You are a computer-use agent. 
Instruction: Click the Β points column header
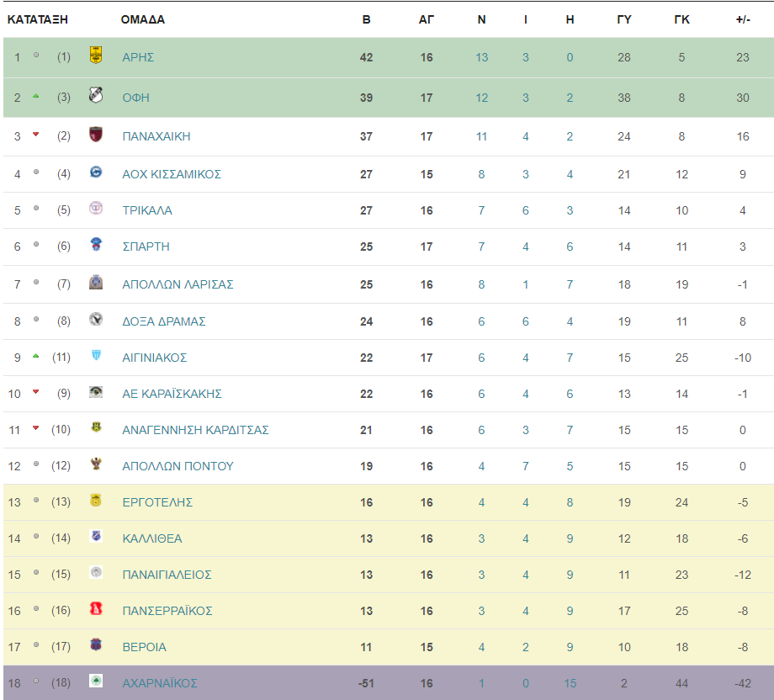pos(366,19)
